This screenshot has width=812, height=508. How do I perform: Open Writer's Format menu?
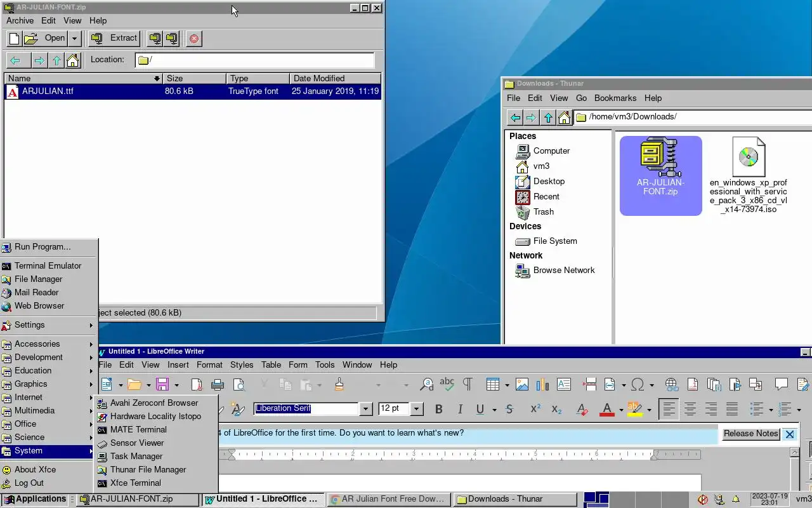pos(209,364)
